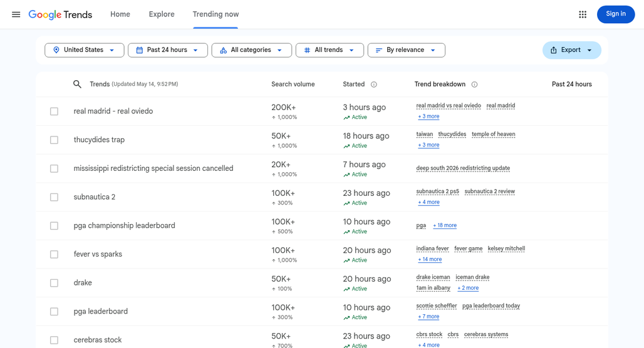
Task: Click the Sign in button
Action: click(x=616, y=14)
